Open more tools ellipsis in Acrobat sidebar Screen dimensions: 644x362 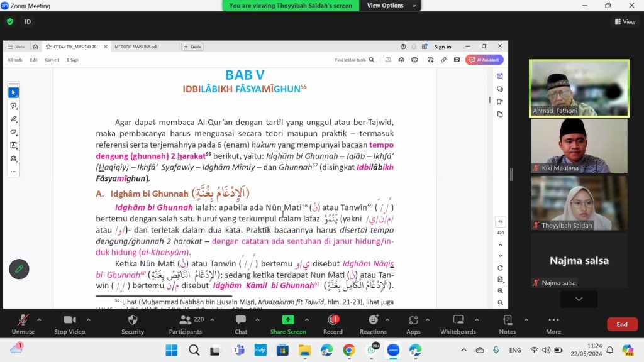pos(14,171)
